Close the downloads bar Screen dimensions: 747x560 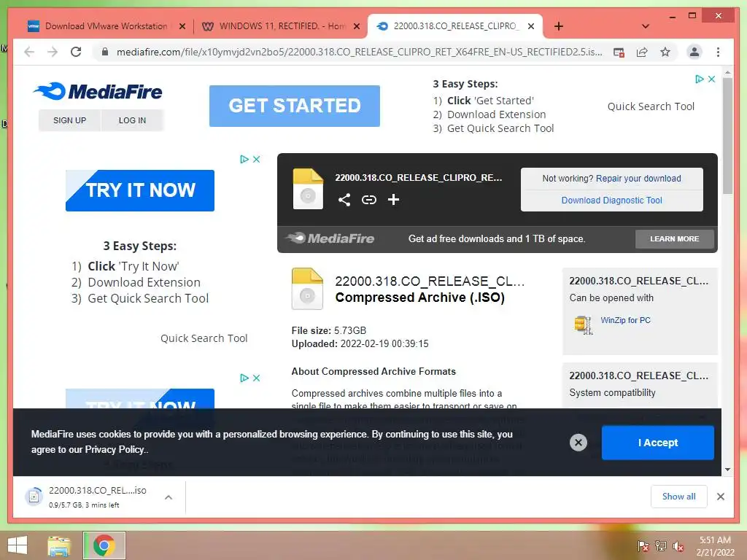(721, 497)
